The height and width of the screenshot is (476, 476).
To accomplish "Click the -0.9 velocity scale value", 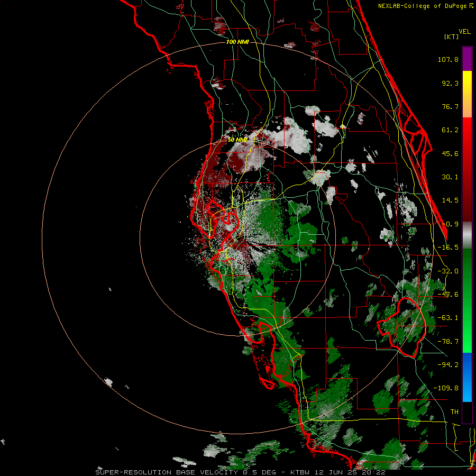I will click(450, 224).
